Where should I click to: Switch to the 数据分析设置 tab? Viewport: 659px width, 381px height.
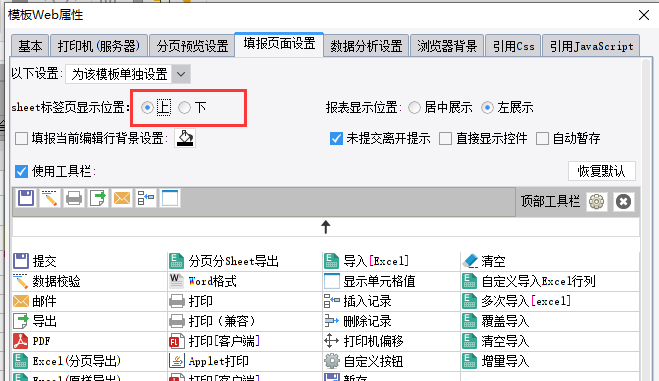366,46
